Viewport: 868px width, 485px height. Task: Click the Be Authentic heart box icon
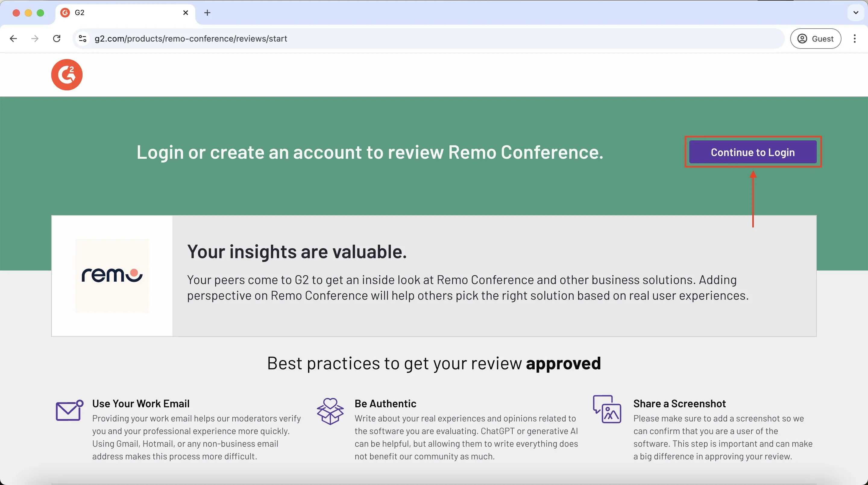click(x=330, y=411)
